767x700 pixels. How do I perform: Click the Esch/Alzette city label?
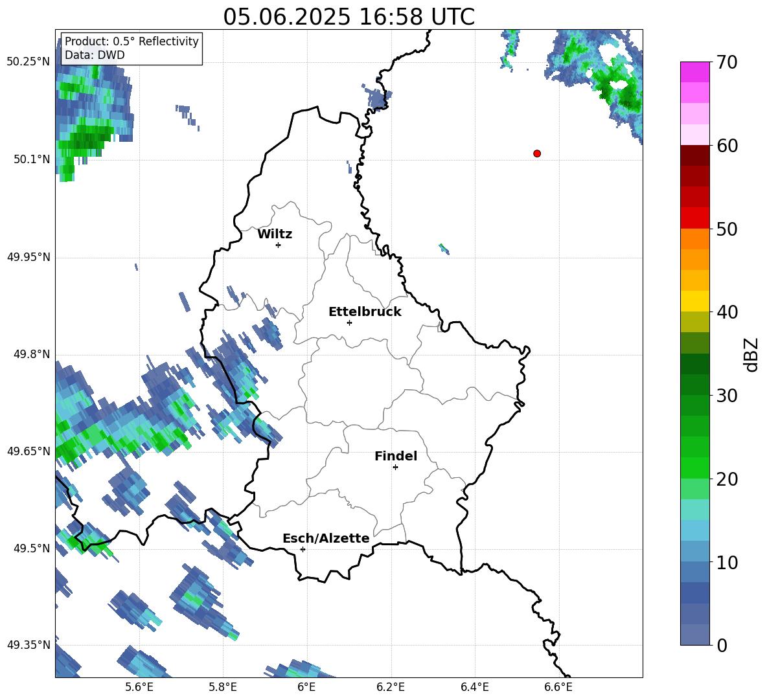click(326, 538)
